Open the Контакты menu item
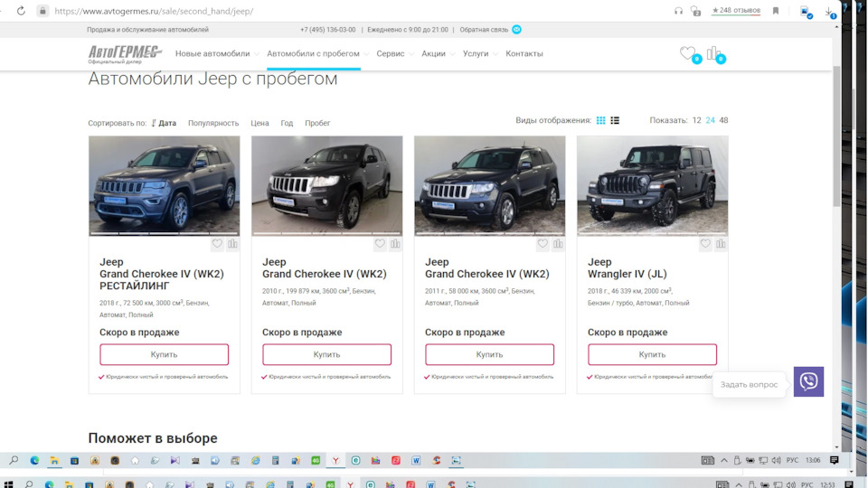 tap(524, 53)
